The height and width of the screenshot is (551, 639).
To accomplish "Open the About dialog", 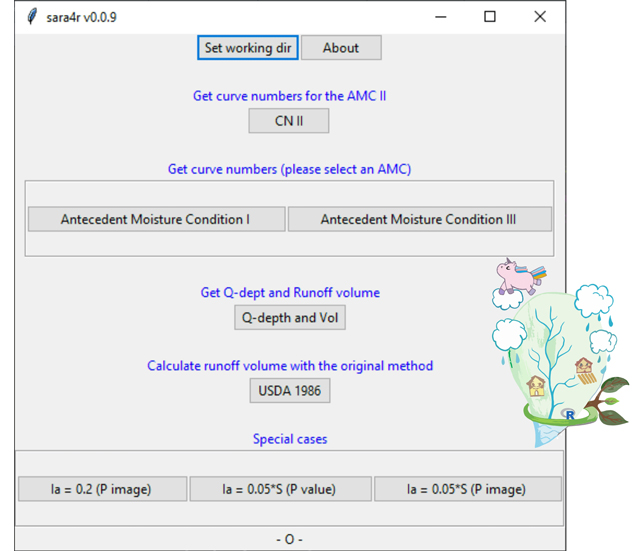I will [x=340, y=48].
